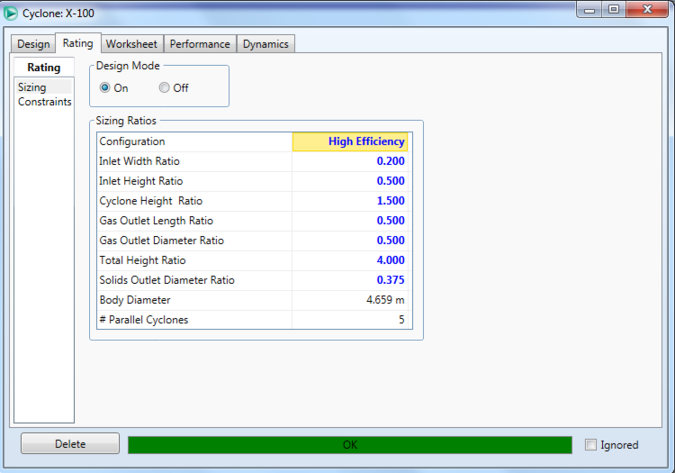Toggle the Ignored checkbox
The width and height of the screenshot is (675, 473).
tap(591, 445)
